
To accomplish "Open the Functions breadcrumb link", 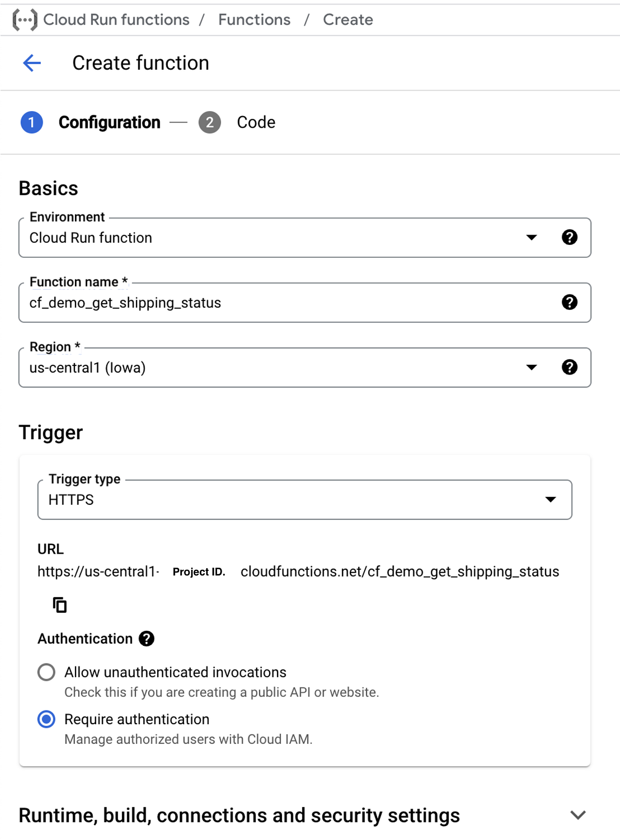I will 254,20.
